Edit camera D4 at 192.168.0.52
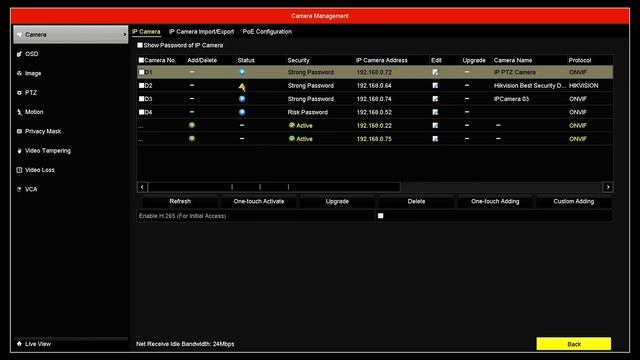This screenshot has width=640, height=360. 435,112
